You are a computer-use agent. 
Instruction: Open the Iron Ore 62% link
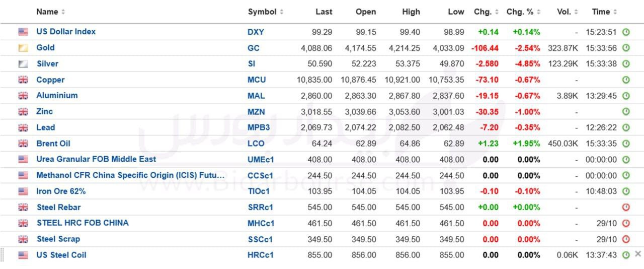(61, 191)
